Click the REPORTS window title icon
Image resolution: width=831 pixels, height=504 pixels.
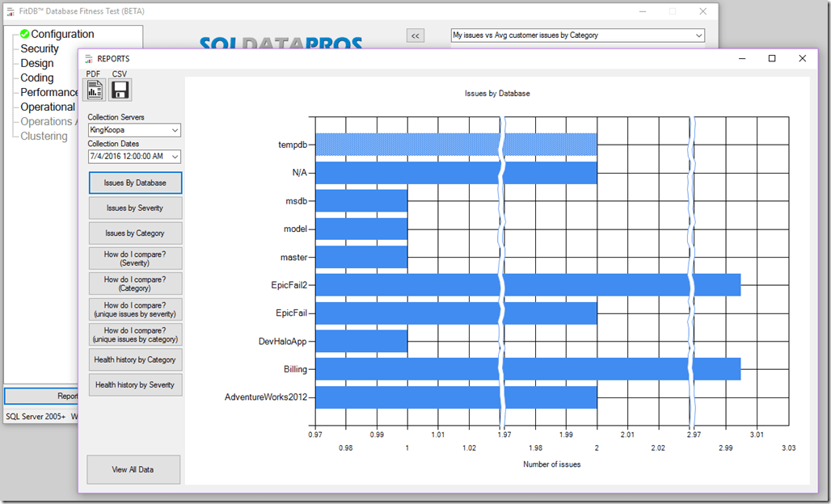coord(88,59)
